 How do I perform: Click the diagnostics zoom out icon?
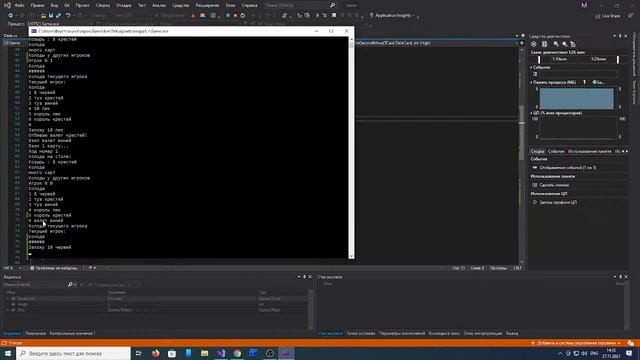pos(564,44)
